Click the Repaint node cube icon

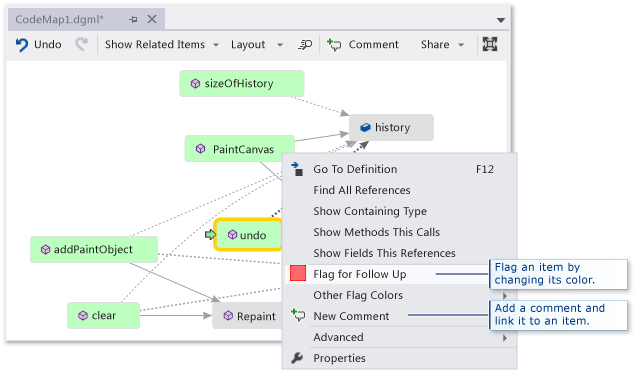[x=228, y=316]
